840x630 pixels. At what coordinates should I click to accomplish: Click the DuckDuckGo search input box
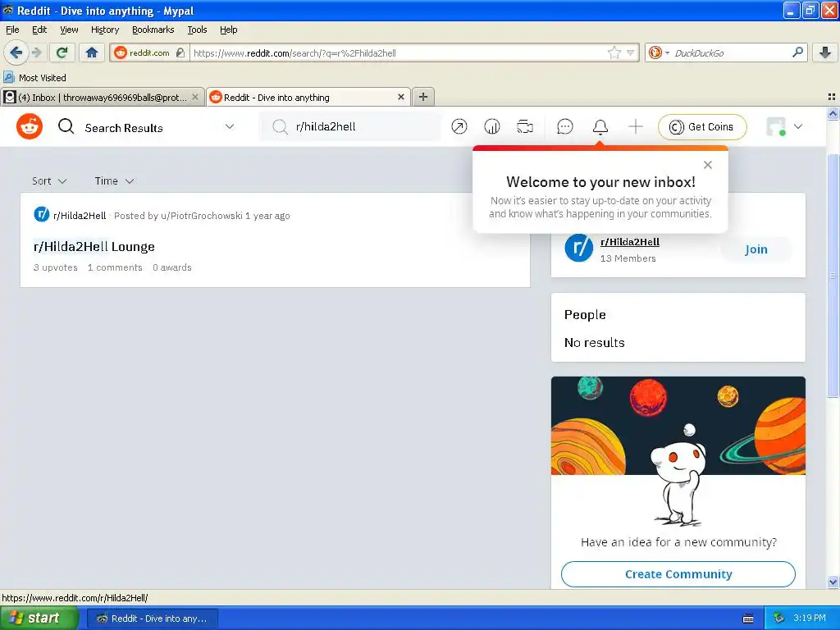731,52
